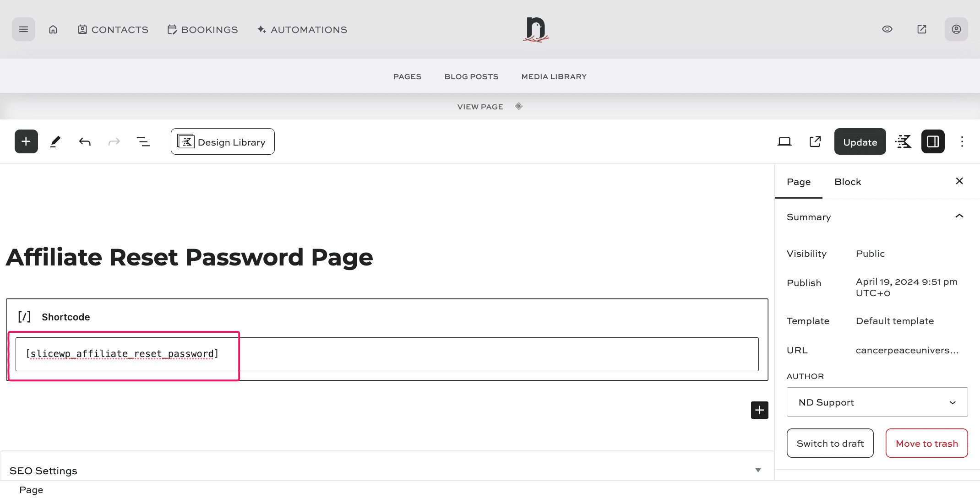Expand the SEO Settings section

click(758, 470)
